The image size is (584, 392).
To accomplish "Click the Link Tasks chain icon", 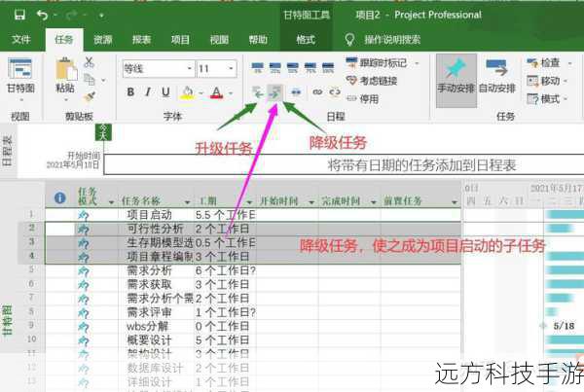I will [x=317, y=91].
